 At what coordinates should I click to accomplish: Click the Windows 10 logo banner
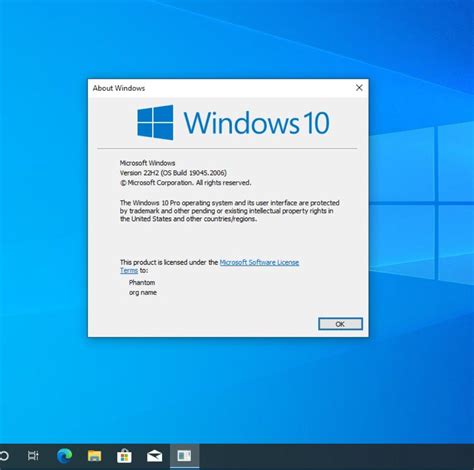[x=233, y=123]
